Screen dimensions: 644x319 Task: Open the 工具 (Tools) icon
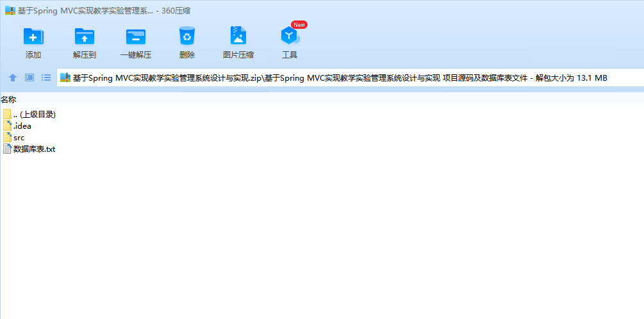tap(290, 36)
